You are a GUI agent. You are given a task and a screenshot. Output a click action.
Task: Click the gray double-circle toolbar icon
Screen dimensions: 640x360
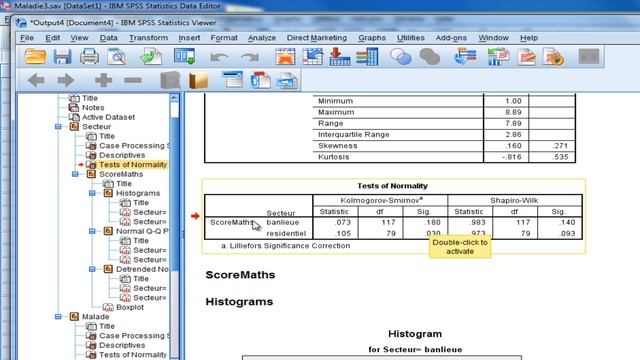pos(430,56)
